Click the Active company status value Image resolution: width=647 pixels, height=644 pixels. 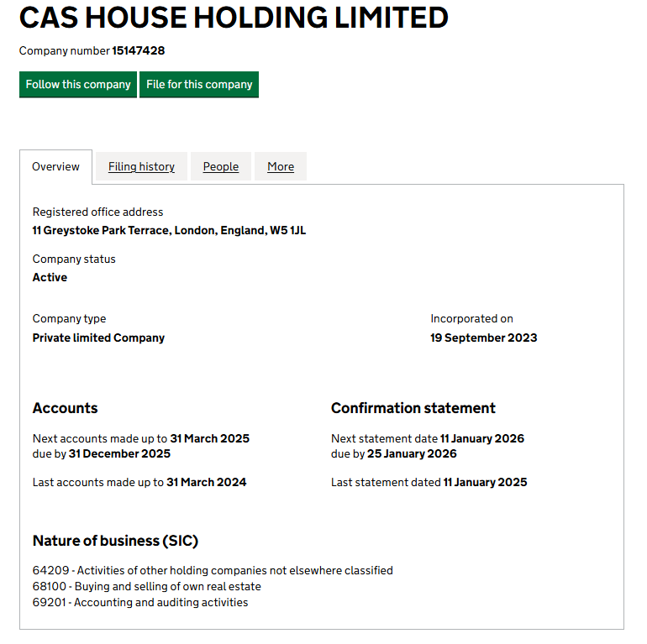tap(50, 277)
